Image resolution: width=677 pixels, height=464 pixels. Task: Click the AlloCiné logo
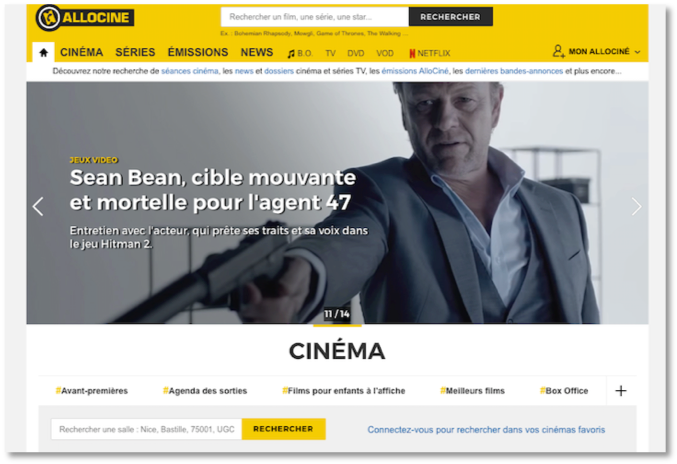coord(85,18)
